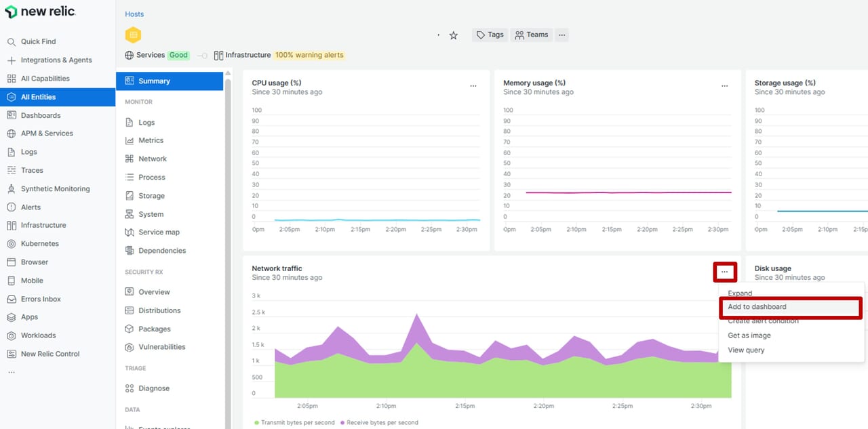The image size is (868, 429).
Task: Choose View query from the menu
Action: point(746,350)
